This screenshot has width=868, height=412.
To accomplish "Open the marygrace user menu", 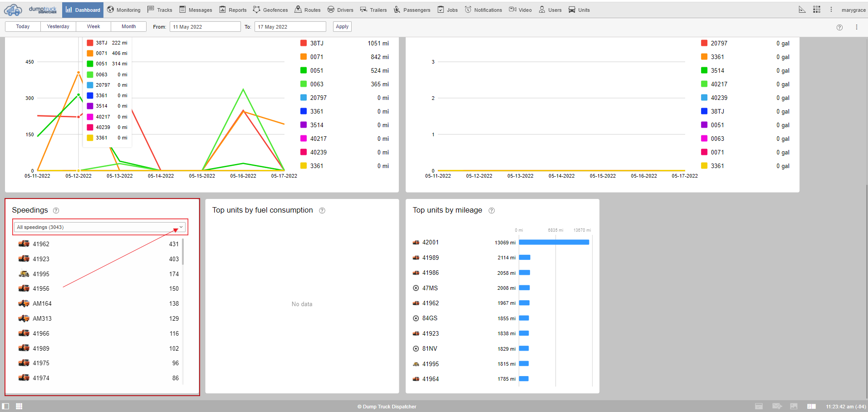I will [853, 10].
